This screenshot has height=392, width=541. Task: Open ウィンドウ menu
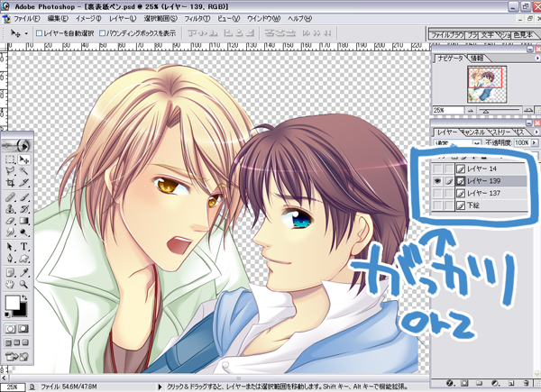pos(263,19)
